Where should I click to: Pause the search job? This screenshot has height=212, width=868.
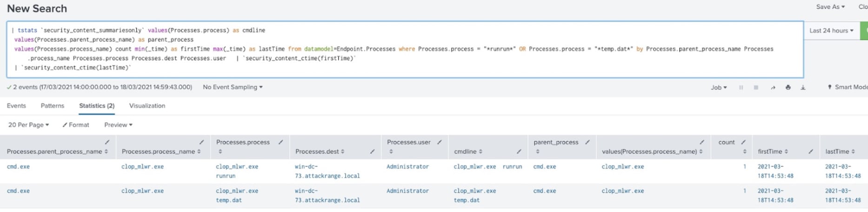741,87
